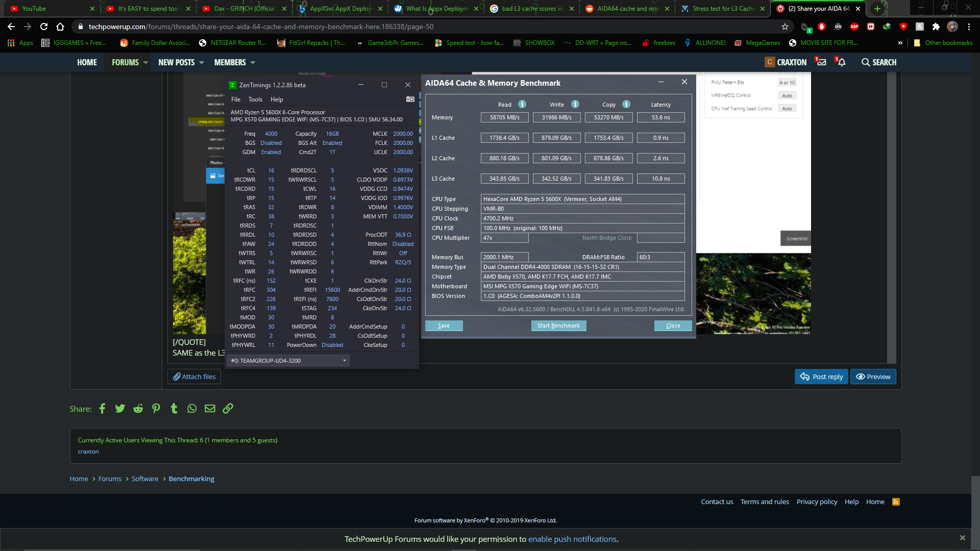
Task: Open the Chrome profile avatar
Action: point(952,27)
